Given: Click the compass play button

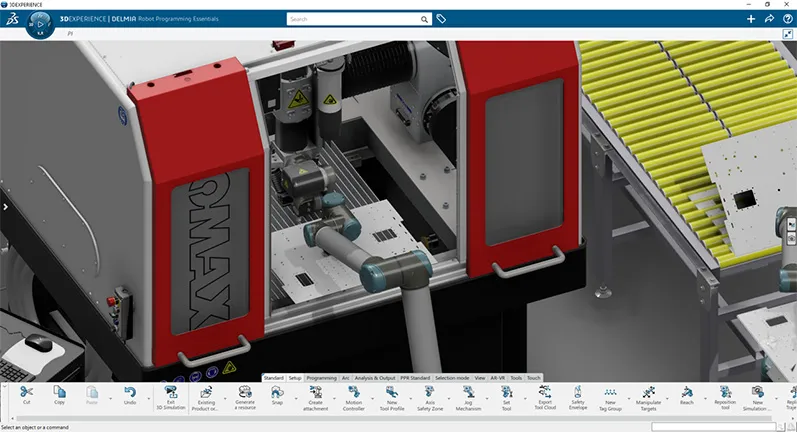Looking at the screenshot, I should tap(40, 24).
